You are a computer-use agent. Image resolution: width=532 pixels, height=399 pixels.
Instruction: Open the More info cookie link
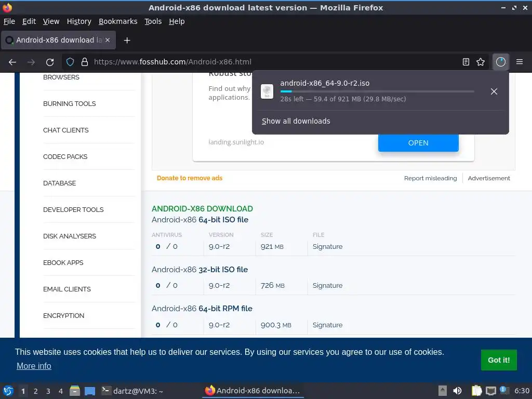[34, 366]
